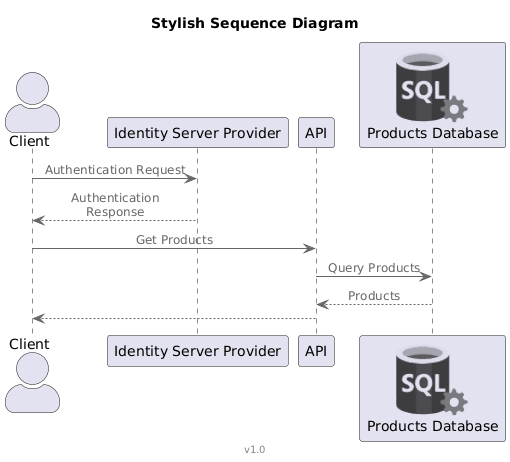Click the top 'Client' label under the actor
This screenshot has height=462, width=510.
pos(29,141)
